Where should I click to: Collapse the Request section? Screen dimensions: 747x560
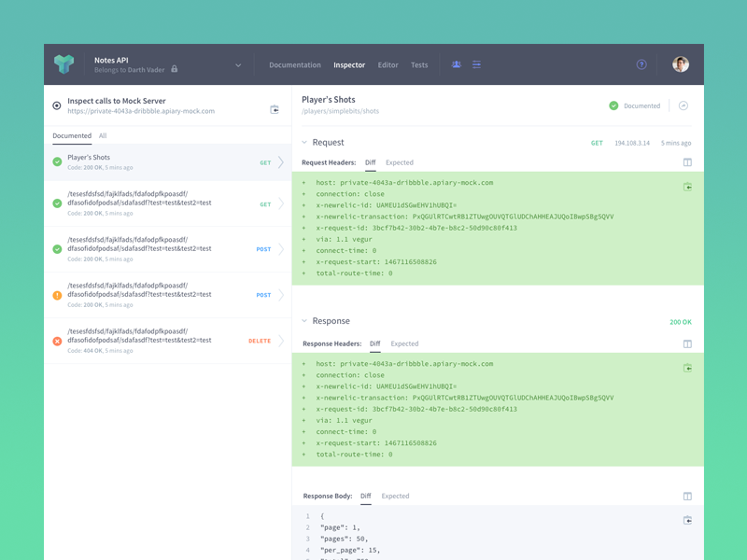click(x=304, y=143)
